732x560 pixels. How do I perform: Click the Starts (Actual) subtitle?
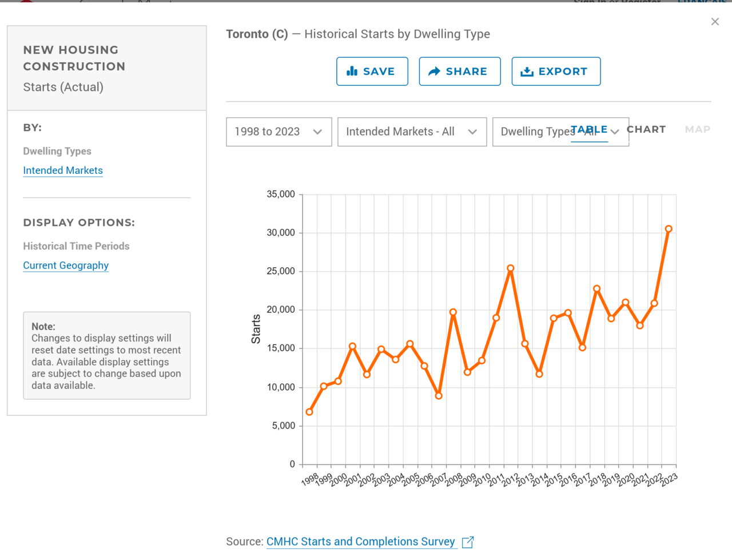tap(63, 87)
